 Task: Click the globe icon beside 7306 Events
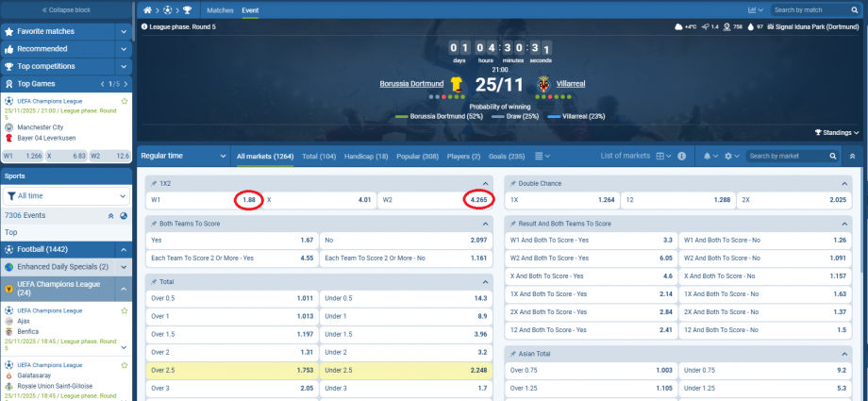coord(124,216)
